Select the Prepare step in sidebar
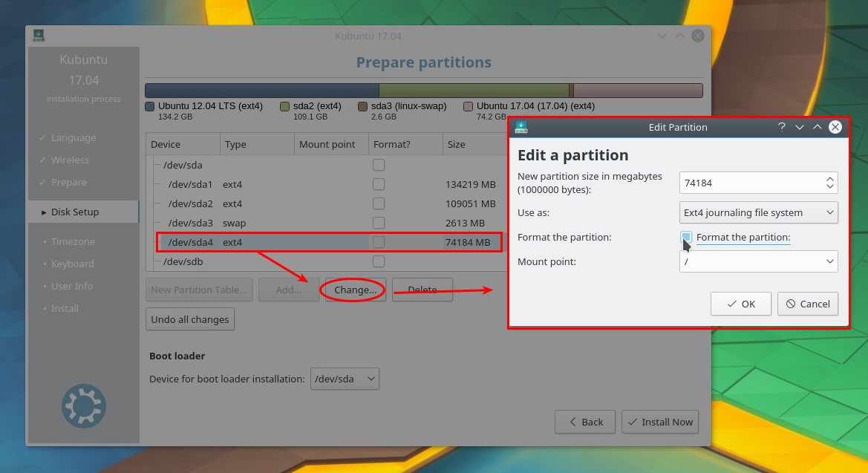 (68, 182)
